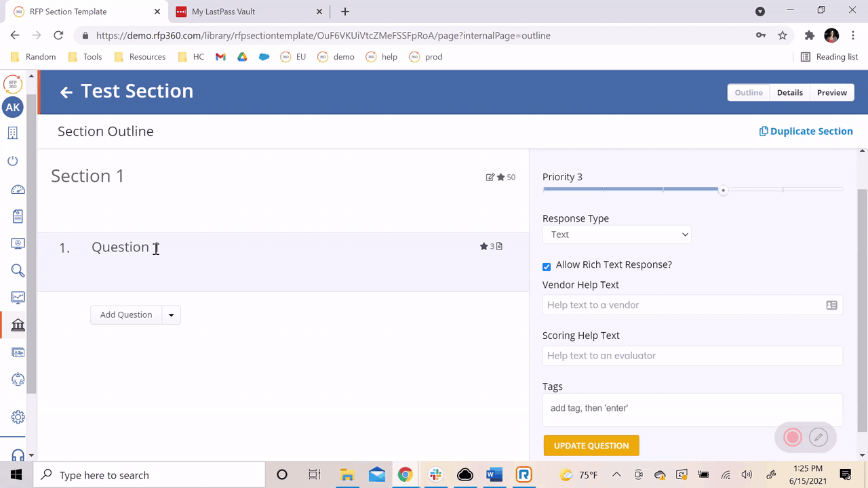The height and width of the screenshot is (488, 868).
Task: Open the dashboard gauge icon in sidebar
Action: (18, 190)
